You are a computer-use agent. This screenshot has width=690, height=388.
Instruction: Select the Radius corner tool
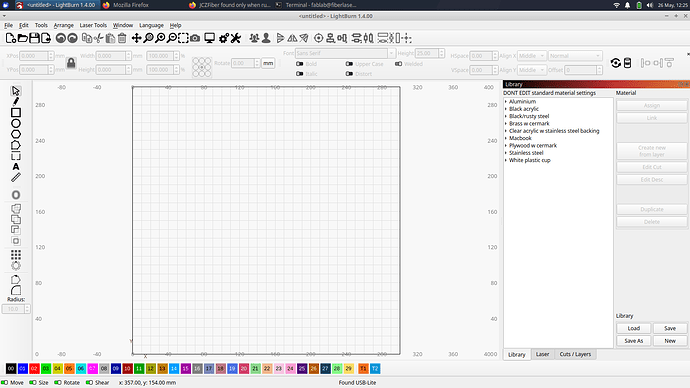point(16,290)
